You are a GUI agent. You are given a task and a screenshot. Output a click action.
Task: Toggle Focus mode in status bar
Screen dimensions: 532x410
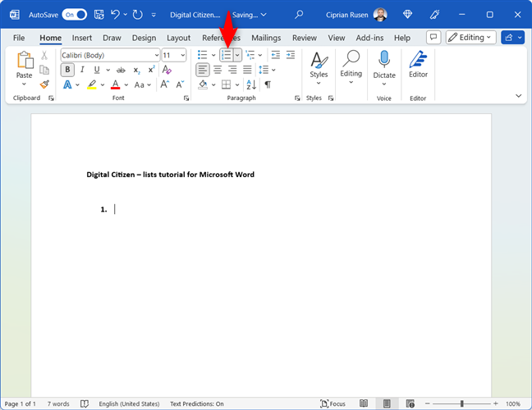point(332,403)
